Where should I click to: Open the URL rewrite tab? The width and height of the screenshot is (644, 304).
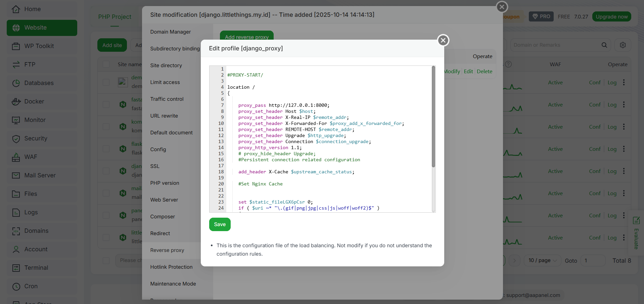click(x=164, y=116)
